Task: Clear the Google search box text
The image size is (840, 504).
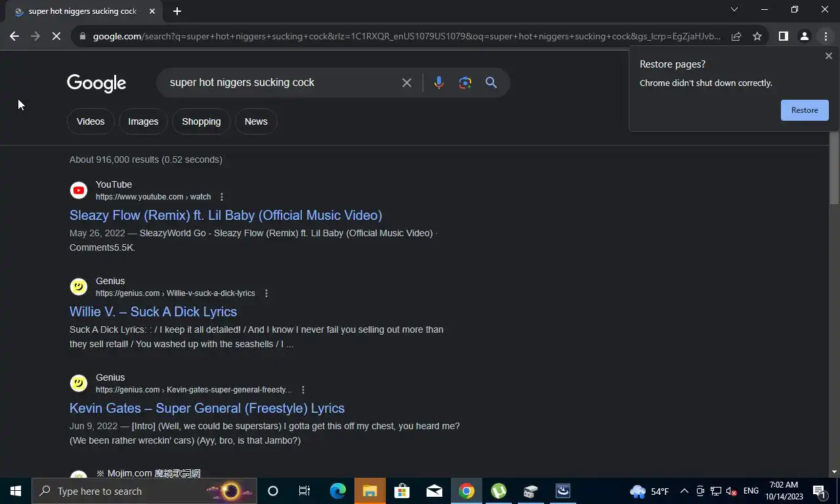Action: 407,83
